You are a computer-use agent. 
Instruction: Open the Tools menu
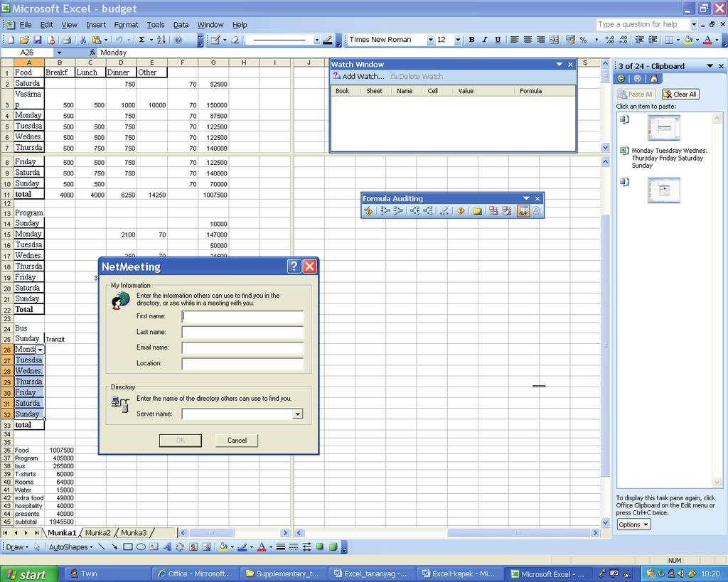pyautogui.click(x=156, y=25)
